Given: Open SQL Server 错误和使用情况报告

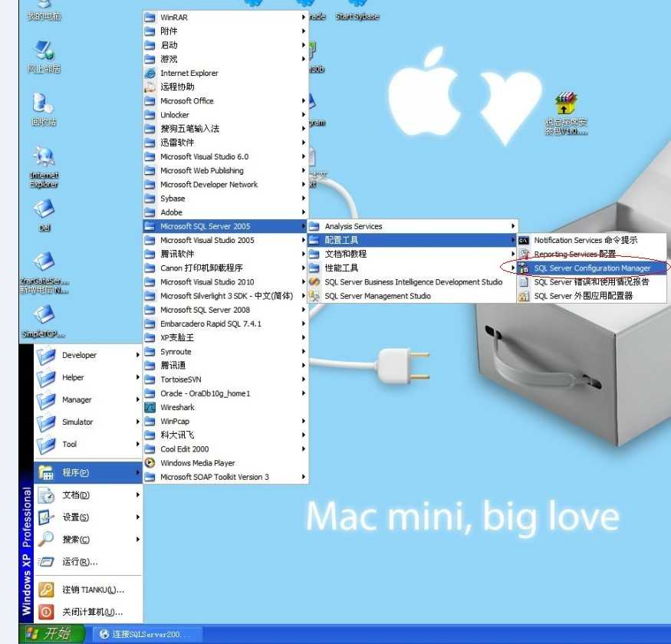Looking at the screenshot, I should [591, 282].
